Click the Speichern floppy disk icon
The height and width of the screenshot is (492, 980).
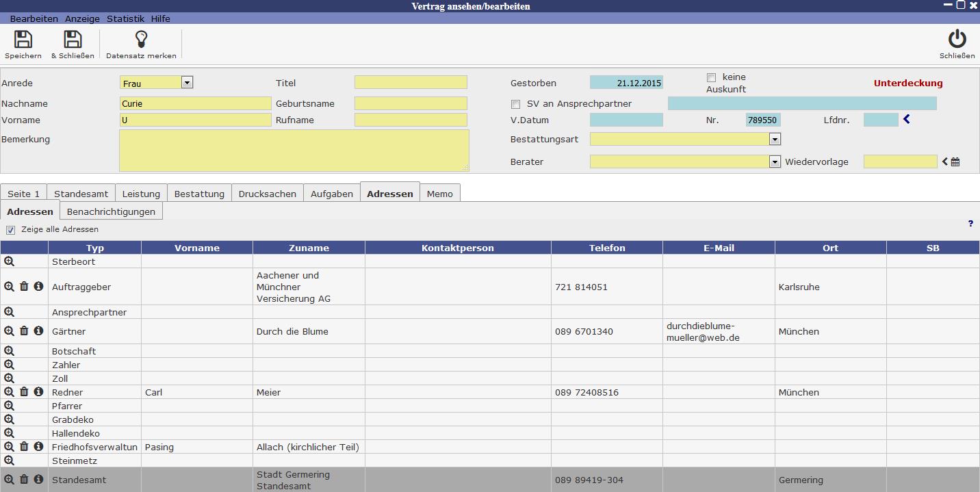[x=23, y=40]
